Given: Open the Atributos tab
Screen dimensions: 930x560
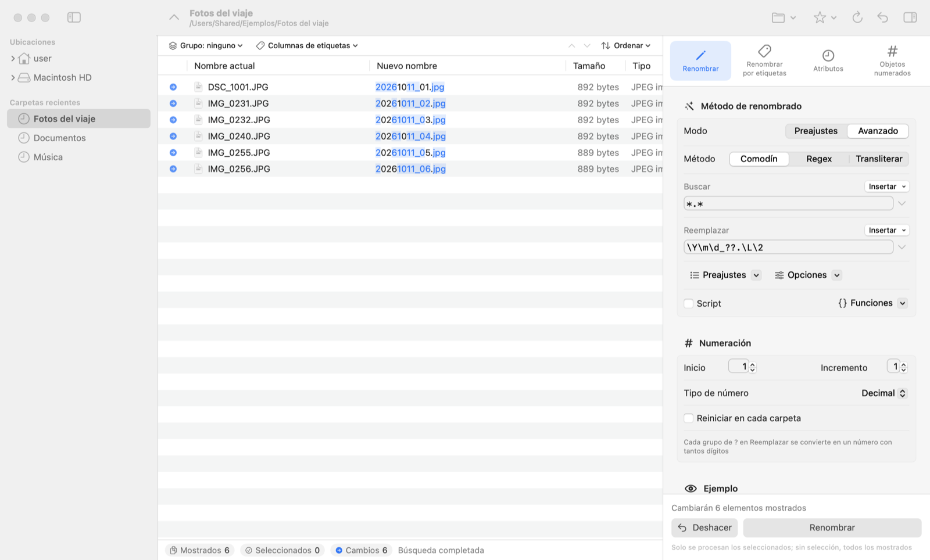Looking at the screenshot, I should (x=828, y=60).
